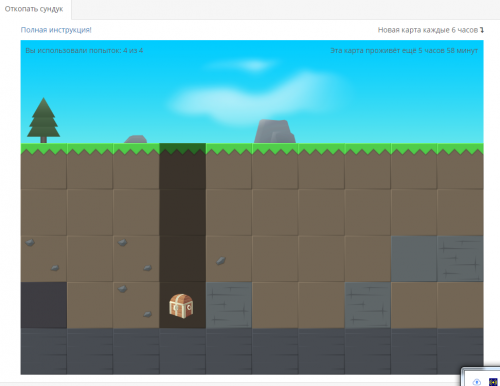Open the 'Откопать сундук' tab
This screenshot has height=386, width=500.
click(34, 9)
